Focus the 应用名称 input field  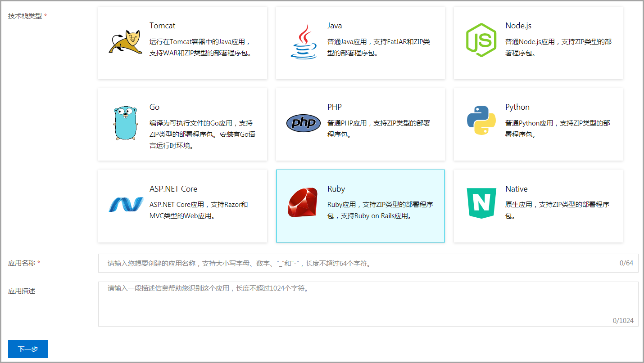[368, 263]
